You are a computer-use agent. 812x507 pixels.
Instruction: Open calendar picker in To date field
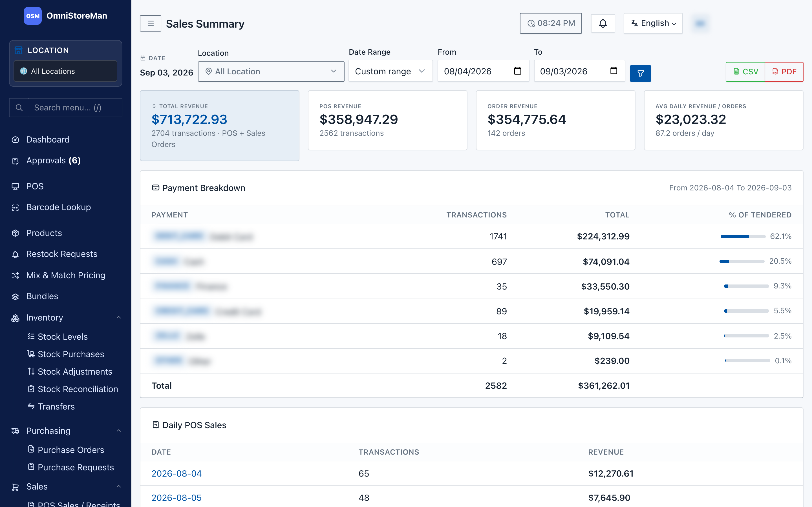(x=613, y=71)
